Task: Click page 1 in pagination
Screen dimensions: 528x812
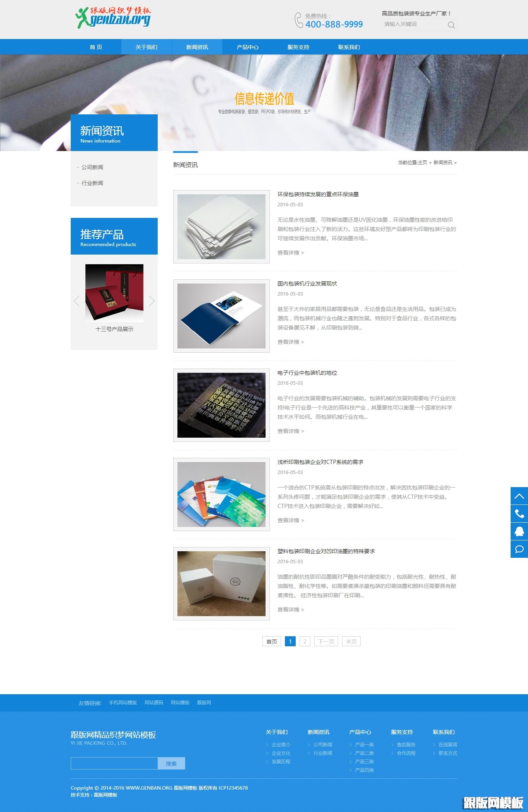Action: [290, 641]
